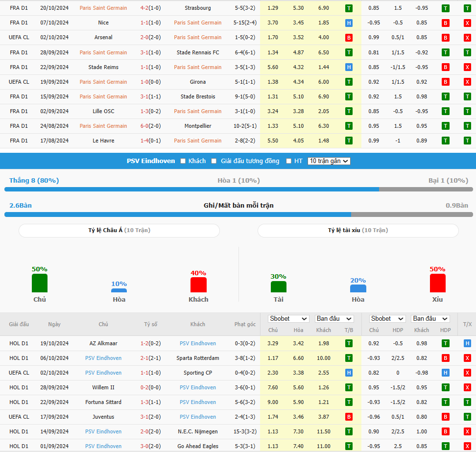Click the odds value 11.50 in Nijmegen row

[324, 431]
